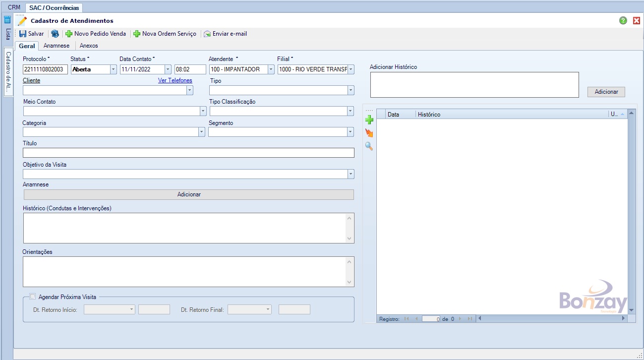Expand the Tipo Classificação dropdown
The height and width of the screenshot is (360, 644).
(351, 111)
